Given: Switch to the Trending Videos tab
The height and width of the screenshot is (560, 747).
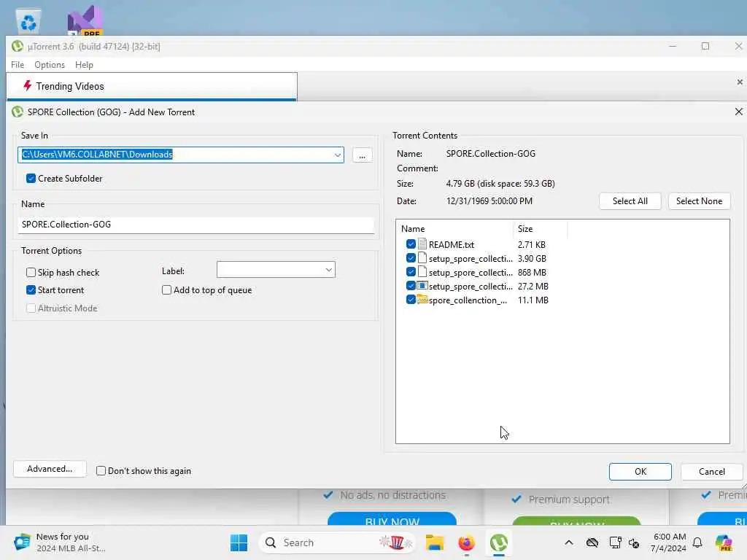Looking at the screenshot, I should pos(152,86).
